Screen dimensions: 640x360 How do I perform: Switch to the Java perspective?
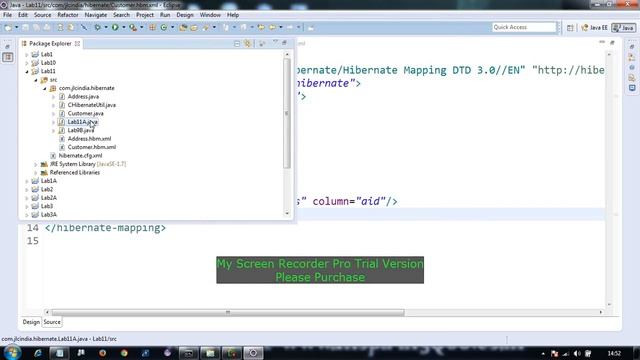[x=624, y=28]
